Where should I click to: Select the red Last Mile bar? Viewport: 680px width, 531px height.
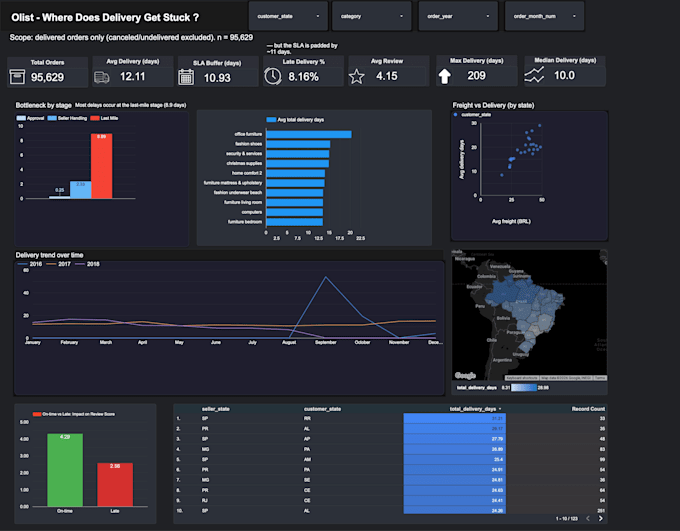[101, 166]
